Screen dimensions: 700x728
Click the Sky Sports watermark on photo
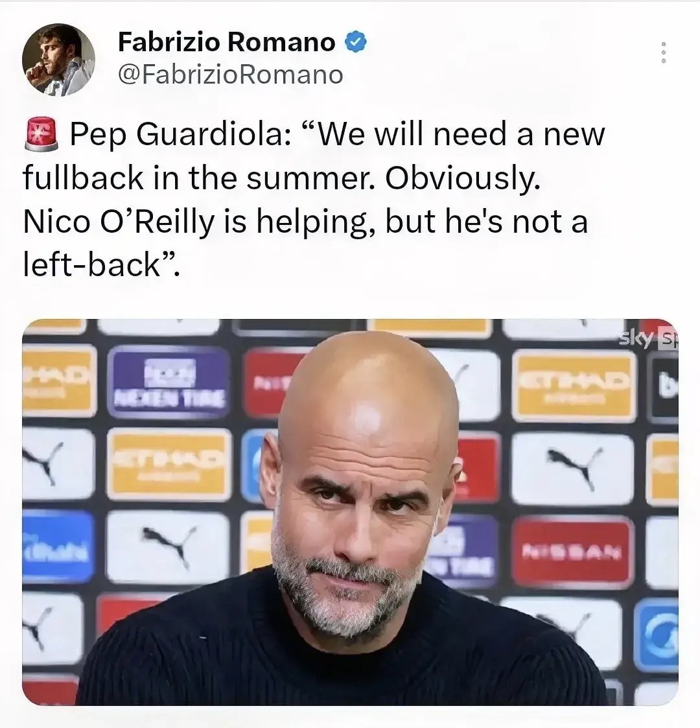(x=647, y=340)
